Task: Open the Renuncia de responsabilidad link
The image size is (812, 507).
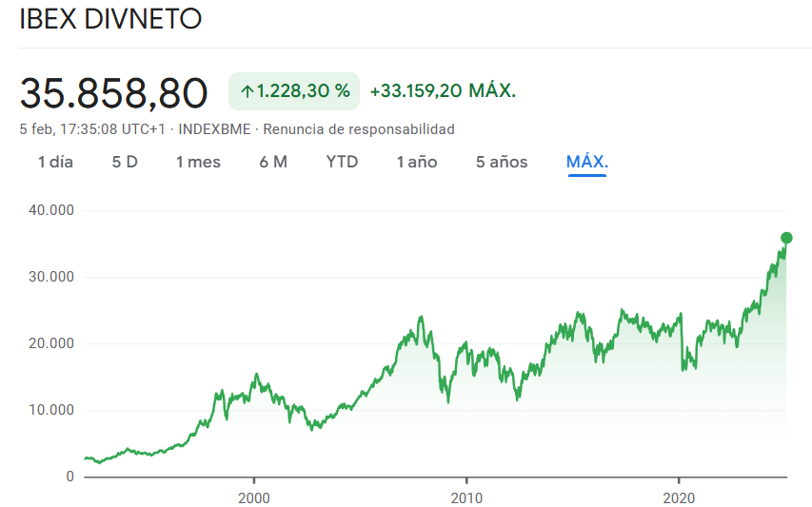Action: [359, 129]
